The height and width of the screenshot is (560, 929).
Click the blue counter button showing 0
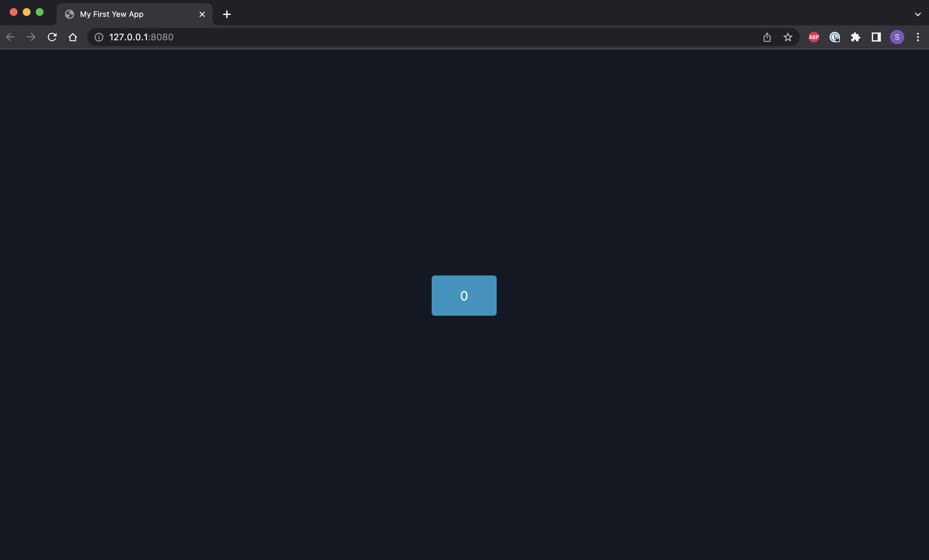point(464,295)
